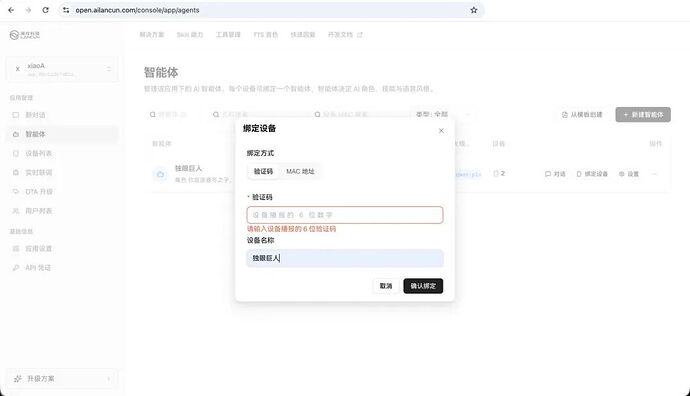Click the browser back arrow
690x396 pixels.
[11, 10]
